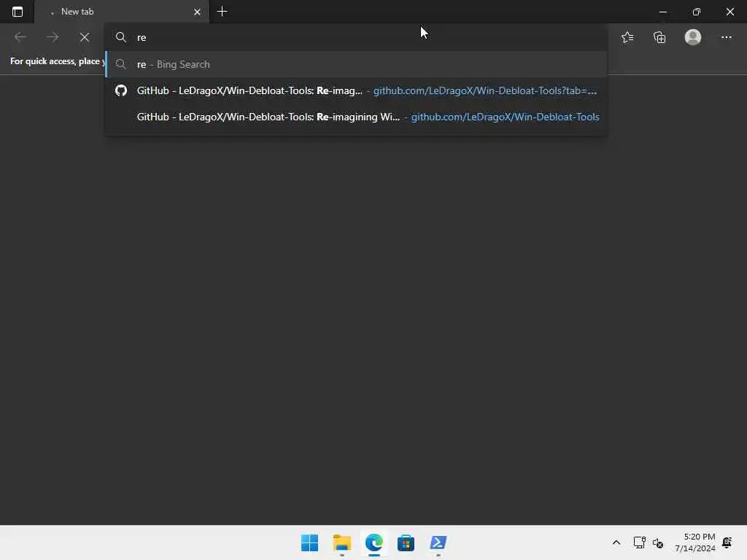
Task: Go forward with the forward arrow
Action: (x=53, y=37)
